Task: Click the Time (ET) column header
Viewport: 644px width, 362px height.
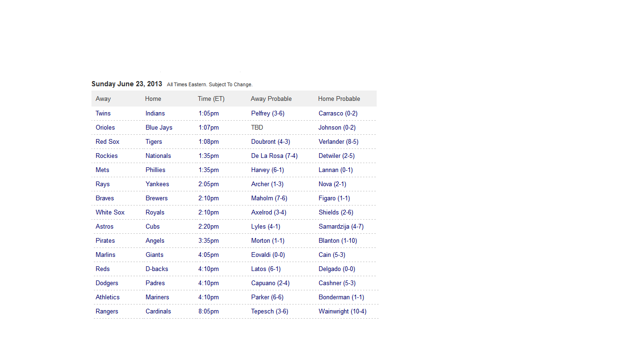Action: [211, 99]
